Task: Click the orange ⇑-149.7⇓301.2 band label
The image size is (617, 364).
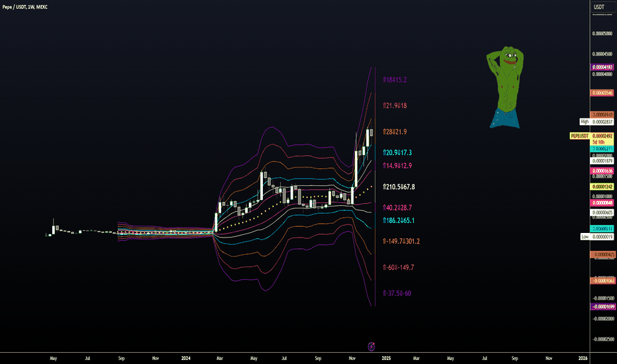Action: tap(401, 241)
